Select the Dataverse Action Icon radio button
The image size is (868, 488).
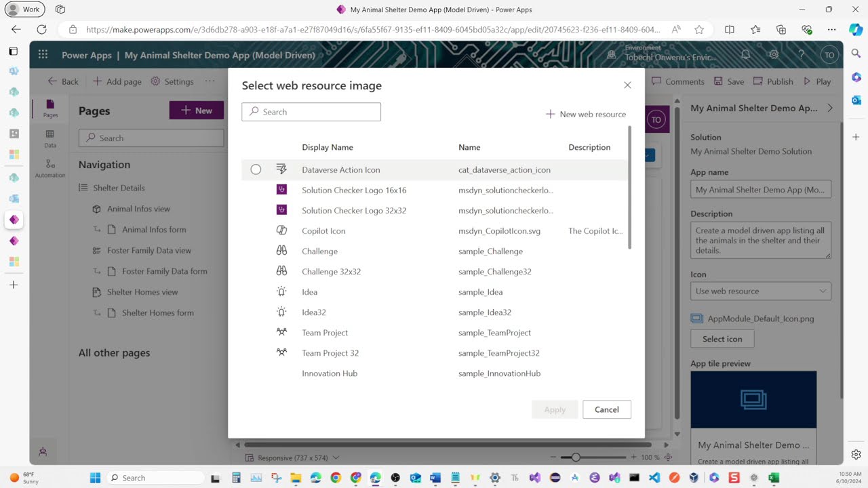tap(256, 169)
